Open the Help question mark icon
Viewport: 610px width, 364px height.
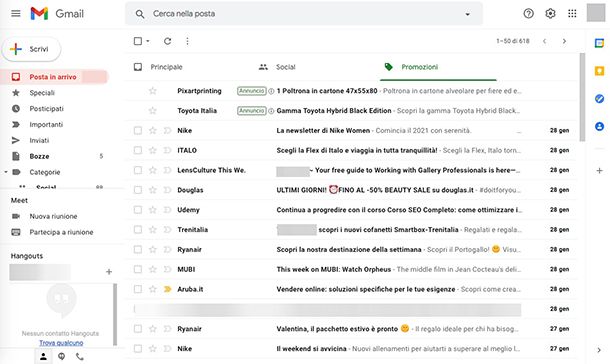coord(528,14)
